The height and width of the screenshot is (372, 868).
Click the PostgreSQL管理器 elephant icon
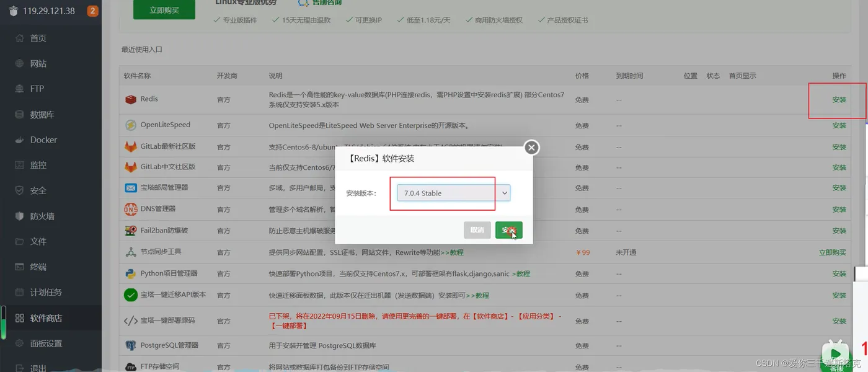coord(130,345)
